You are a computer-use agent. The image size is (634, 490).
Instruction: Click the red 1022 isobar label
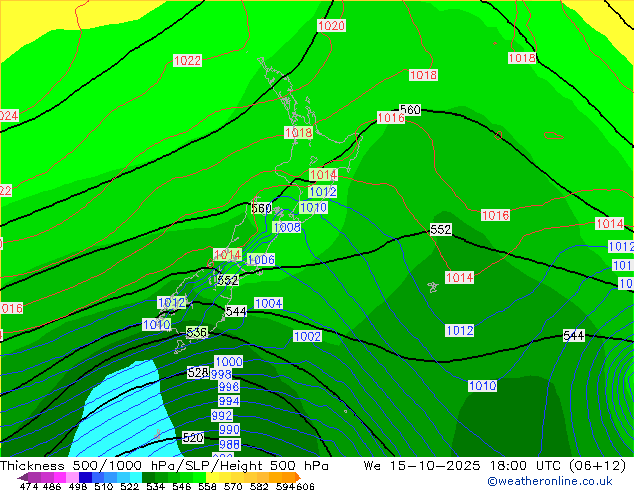(x=187, y=61)
